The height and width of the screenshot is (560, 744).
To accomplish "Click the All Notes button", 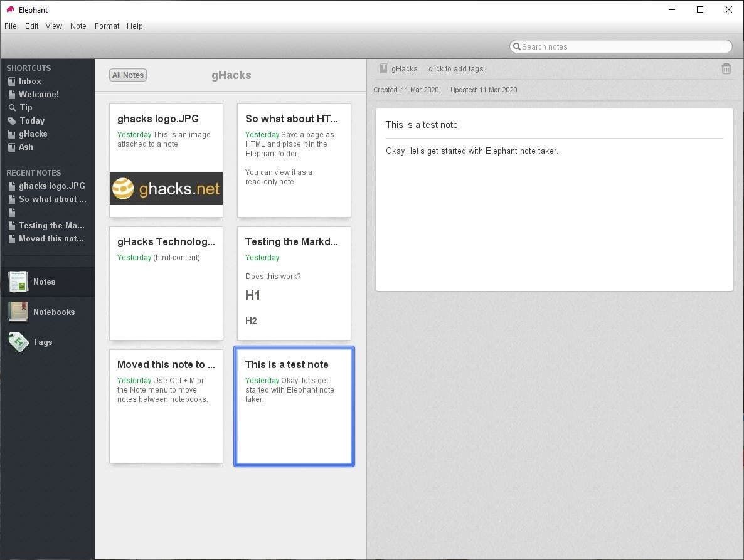I will pyautogui.click(x=127, y=75).
